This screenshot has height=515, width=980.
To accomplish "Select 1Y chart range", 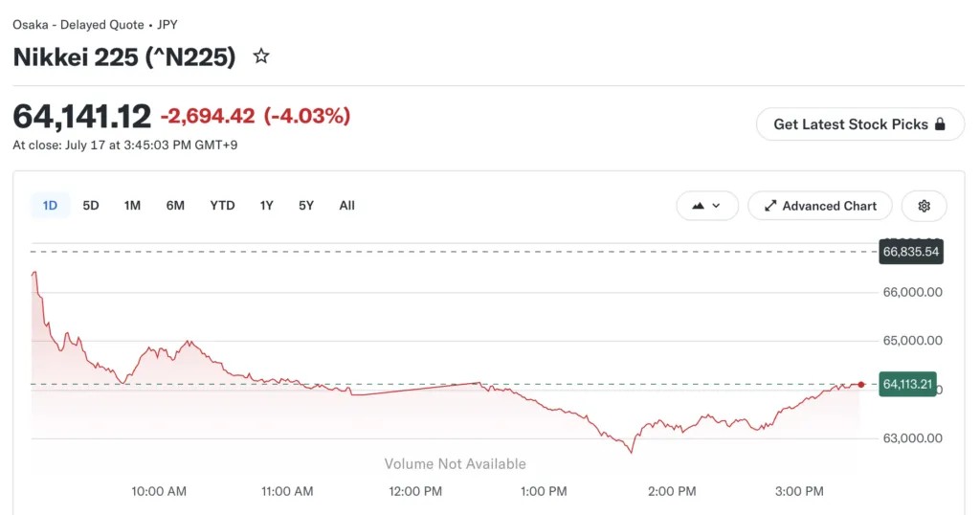I will pyautogui.click(x=266, y=206).
